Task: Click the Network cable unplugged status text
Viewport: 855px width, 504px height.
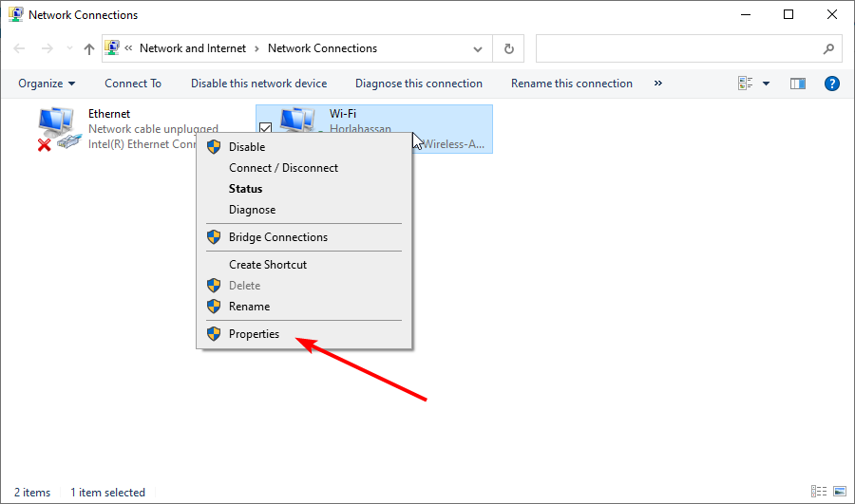Action: click(x=153, y=129)
